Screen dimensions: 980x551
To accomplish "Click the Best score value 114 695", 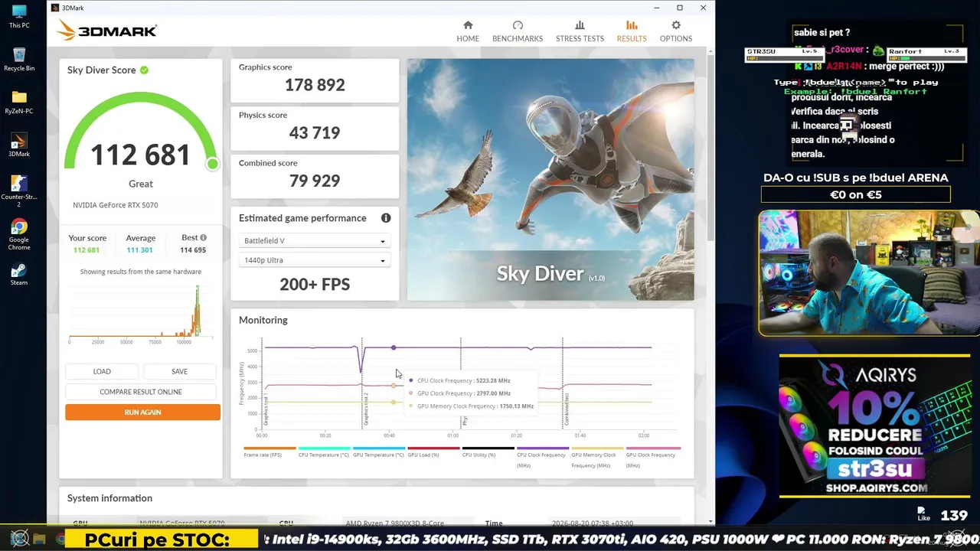I will (x=193, y=250).
